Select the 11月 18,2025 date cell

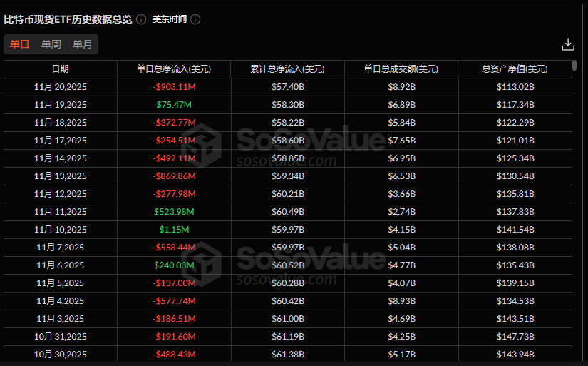tap(61, 123)
